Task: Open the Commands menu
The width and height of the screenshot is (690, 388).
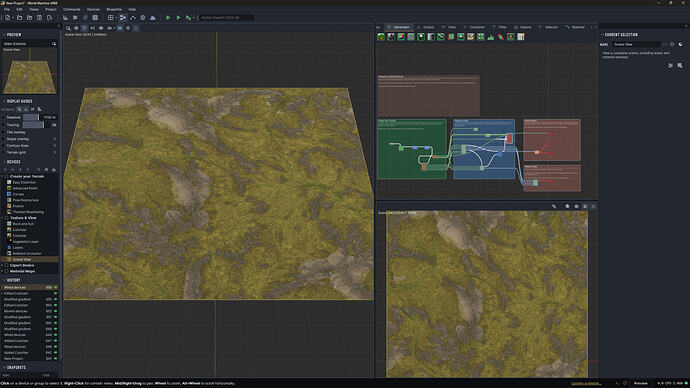Action: tap(71, 9)
